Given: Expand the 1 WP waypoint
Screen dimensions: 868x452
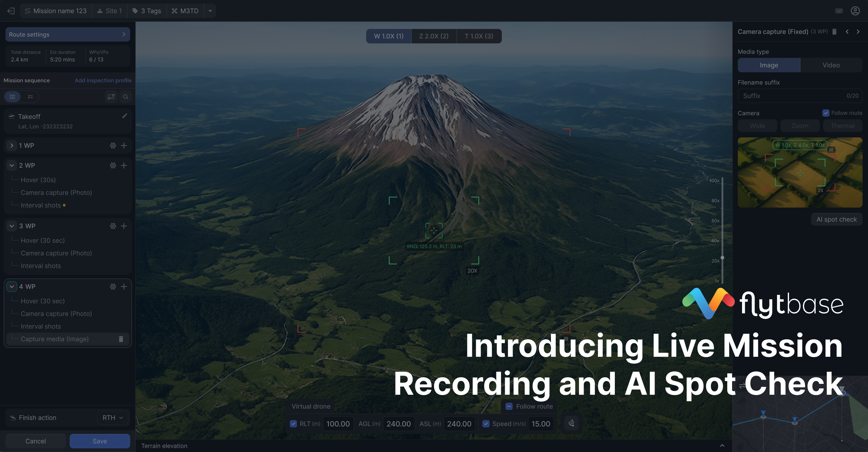Looking at the screenshot, I should [12, 146].
